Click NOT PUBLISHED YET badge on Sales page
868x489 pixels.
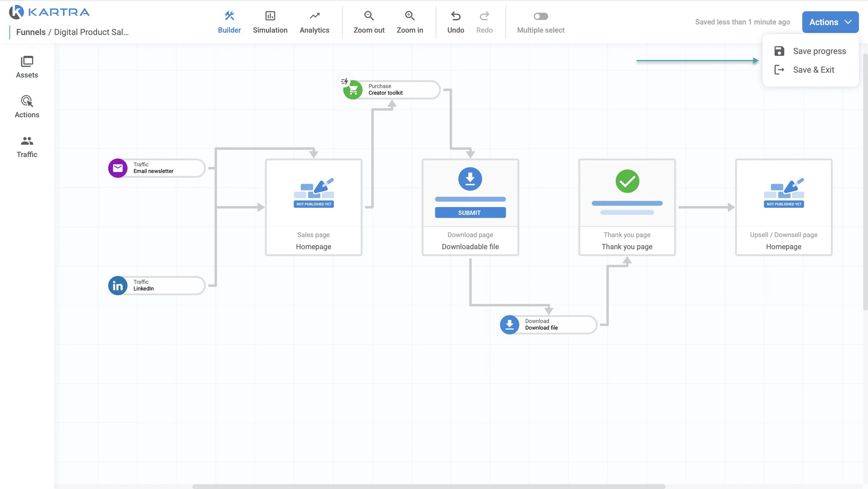[x=314, y=204]
